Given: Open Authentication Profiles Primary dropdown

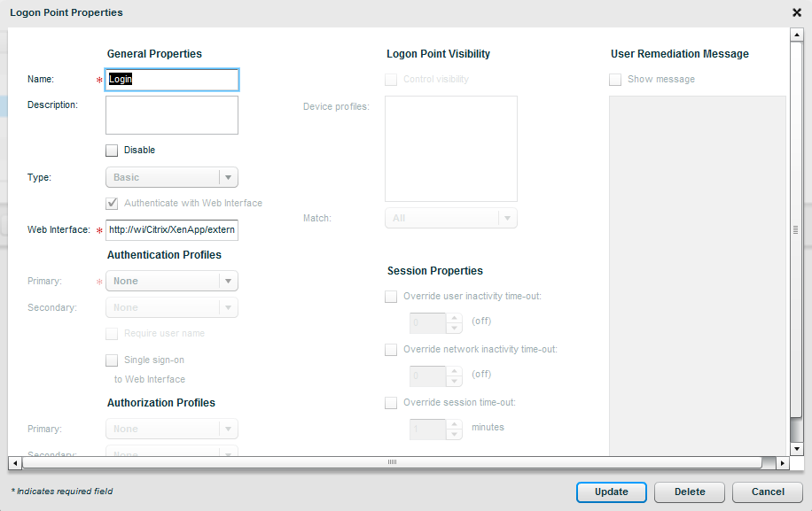Looking at the screenshot, I should point(172,281).
